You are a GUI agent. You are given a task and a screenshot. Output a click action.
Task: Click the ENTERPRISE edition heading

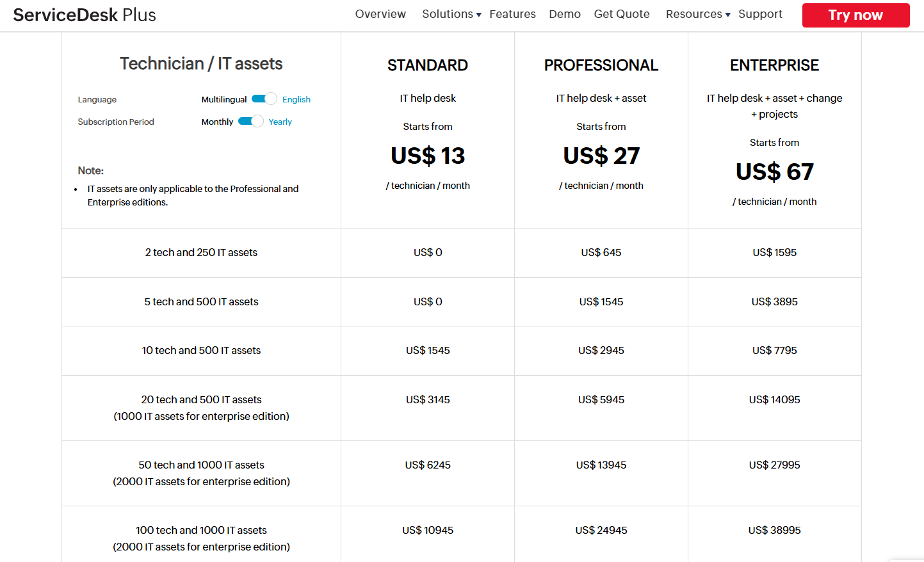tap(775, 65)
